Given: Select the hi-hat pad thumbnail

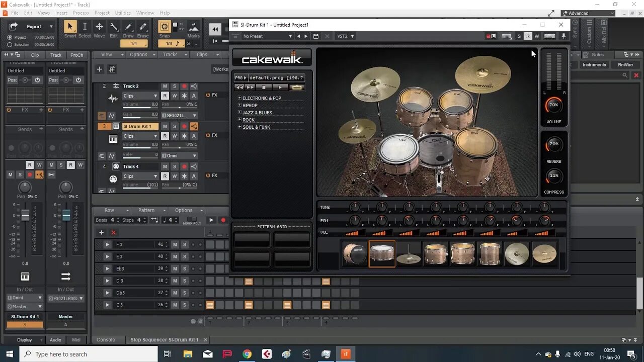Looking at the screenshot, I should click(408, 253).
